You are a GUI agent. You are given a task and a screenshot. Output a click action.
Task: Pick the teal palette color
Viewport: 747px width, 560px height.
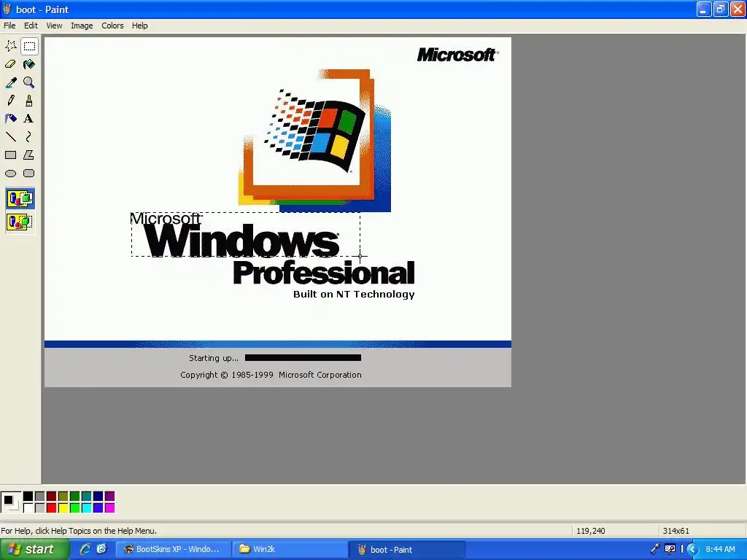tap(86, 496)
